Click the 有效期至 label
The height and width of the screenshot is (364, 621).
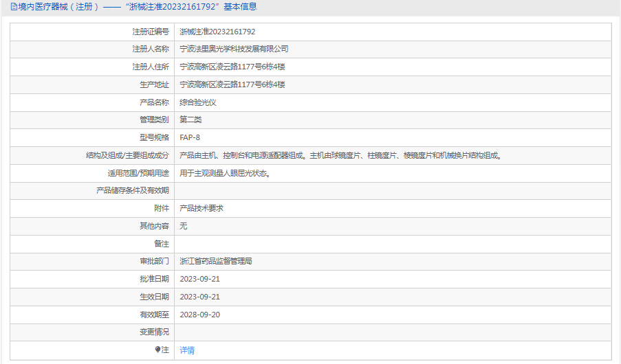point(154,315)
